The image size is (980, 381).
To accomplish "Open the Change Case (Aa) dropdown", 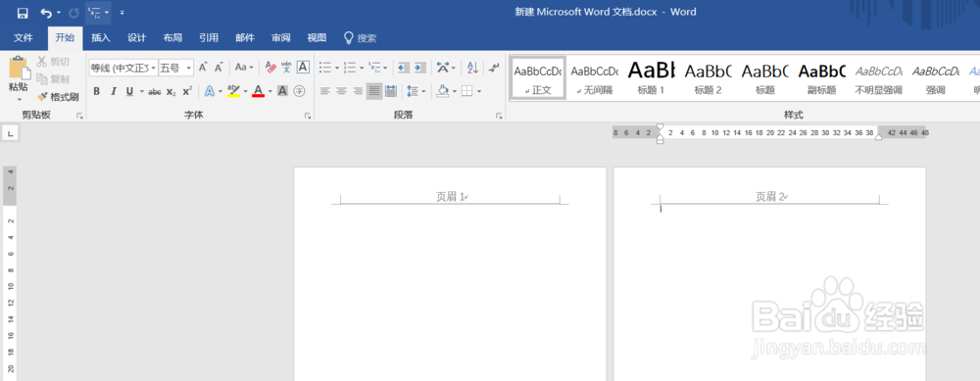I will pyautogui.click(x=244, y=67).
